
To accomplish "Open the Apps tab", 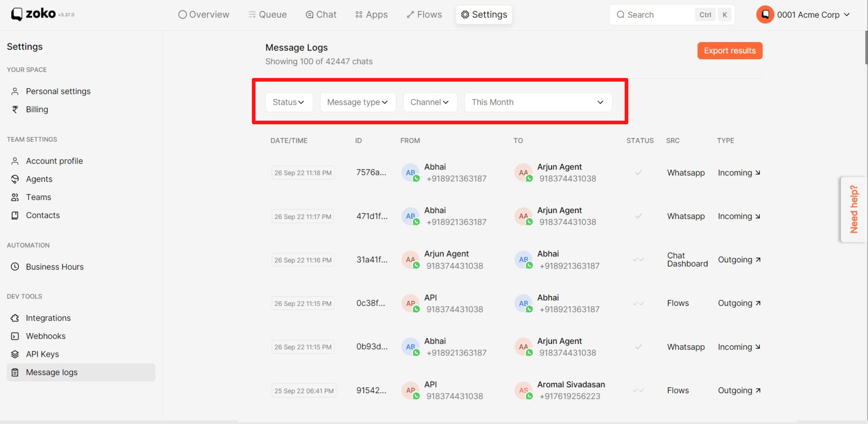I will [371, 14].
